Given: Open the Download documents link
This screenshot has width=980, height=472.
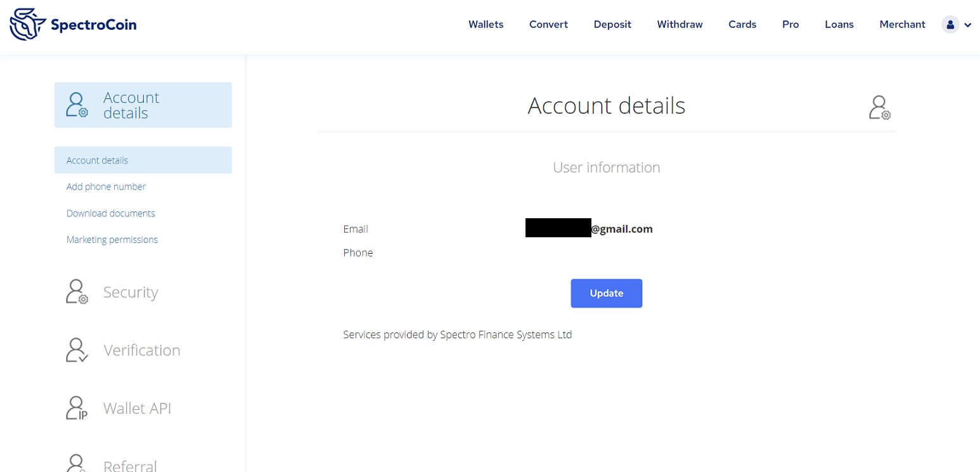Looking at the screenshot, I should pyautogui.click(x=110, y=213).
